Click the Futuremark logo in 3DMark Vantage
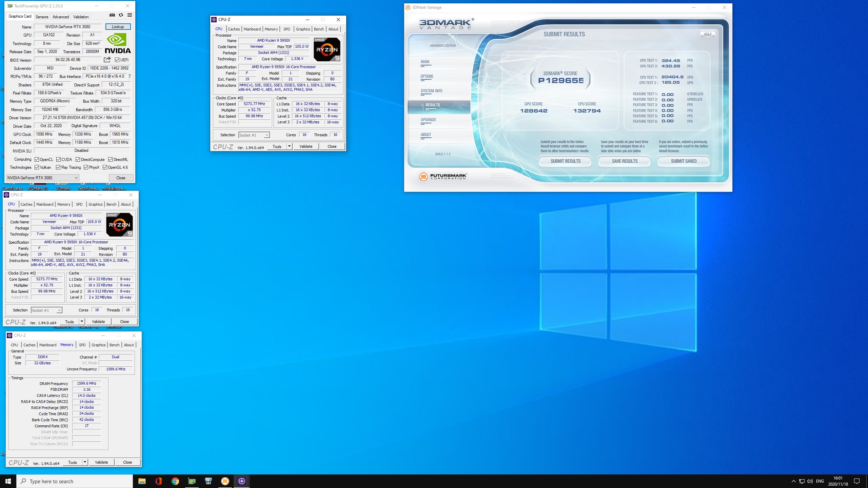This screenshot has width=868, height=488. pos(443,177)
